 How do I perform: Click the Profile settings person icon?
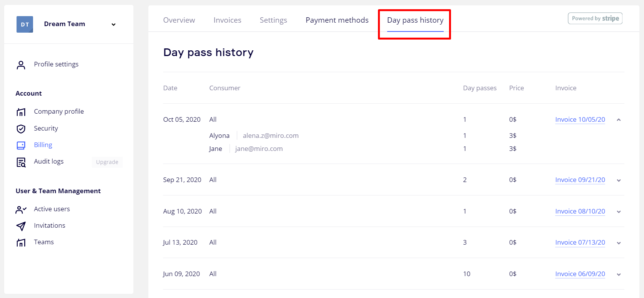(x=21, y=65)
